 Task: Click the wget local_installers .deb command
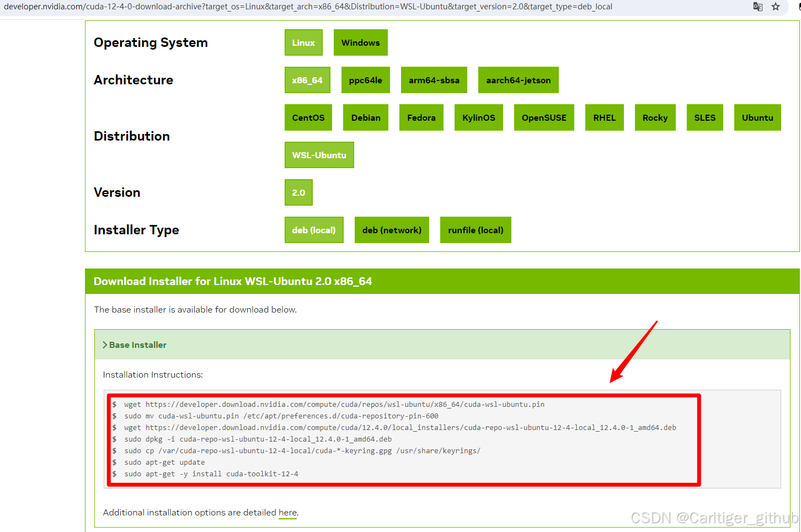point(400,427)
